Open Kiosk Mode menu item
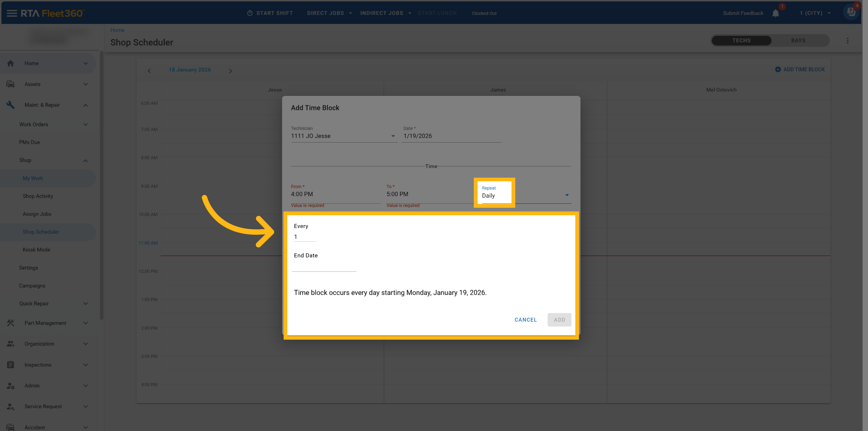868x431 pixels. point(37,250)
